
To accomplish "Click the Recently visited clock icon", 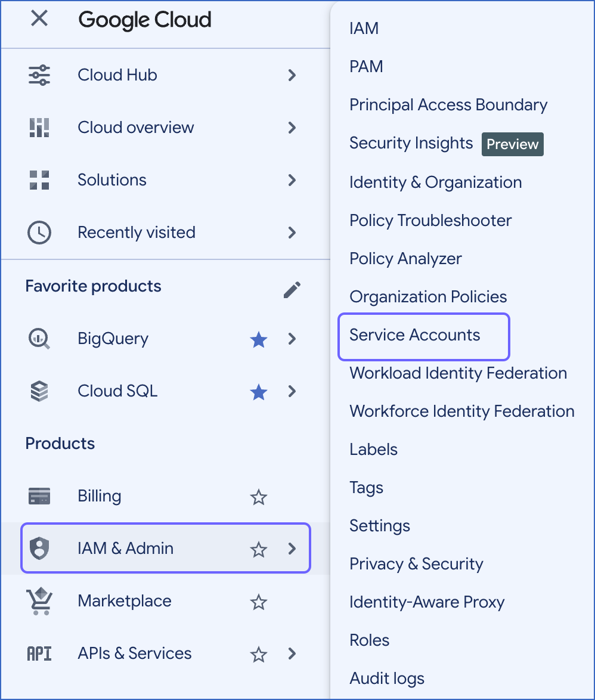I will [39, 233].
